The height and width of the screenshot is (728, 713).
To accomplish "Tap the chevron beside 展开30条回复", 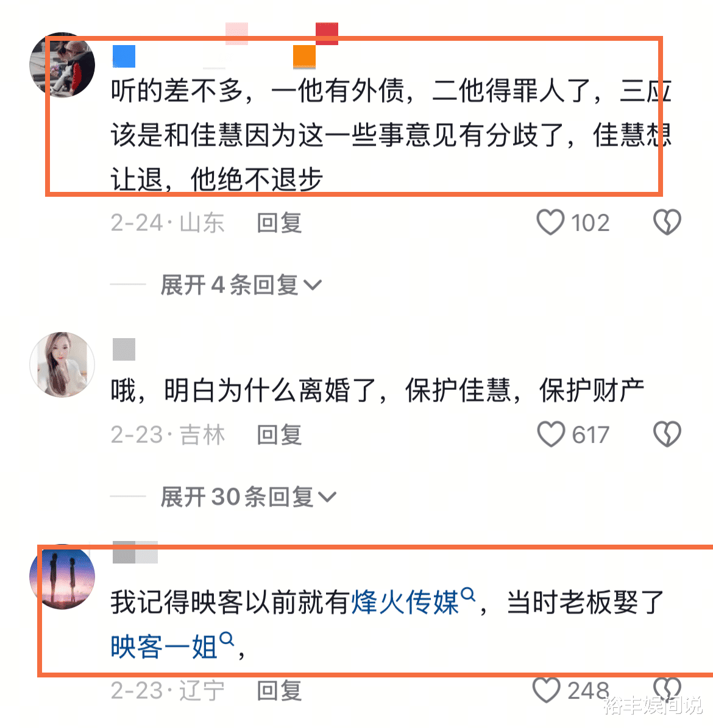I will coord(327,497).
